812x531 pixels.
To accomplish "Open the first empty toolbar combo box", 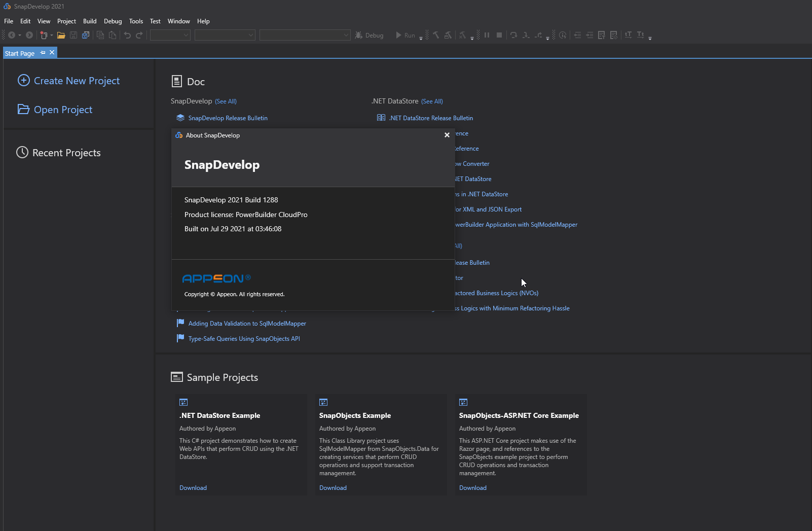I will 170,35.
